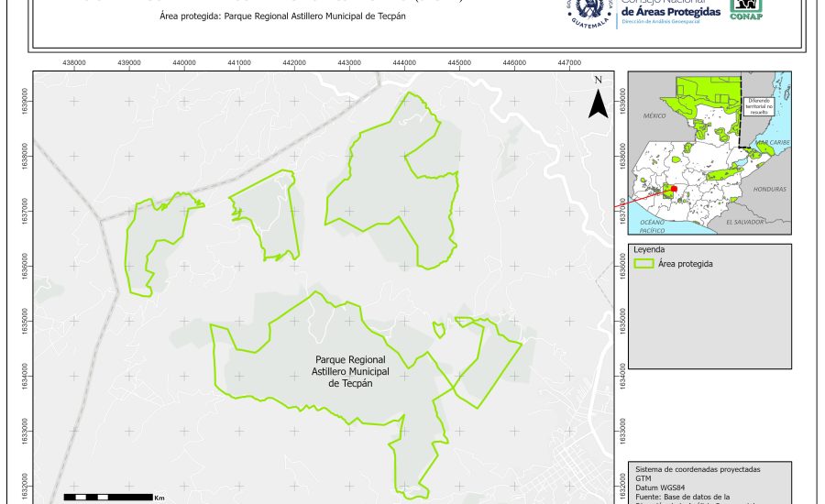This screenshot has width=825, height=504.
Task: Click the 'Diferendo territorial no resuelto' box
Action: click(760, 105)
